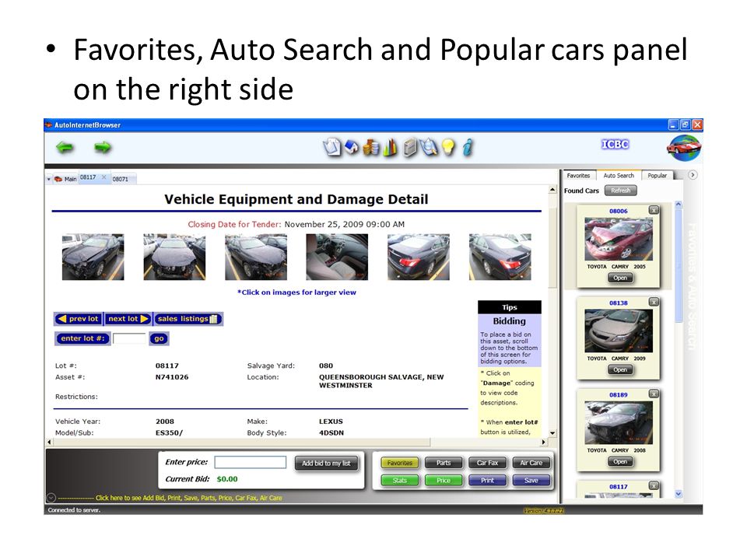747x560 pixels.
Task: Collapse the bottom action bar circle arrow
Action: click(x=51, y=498)
